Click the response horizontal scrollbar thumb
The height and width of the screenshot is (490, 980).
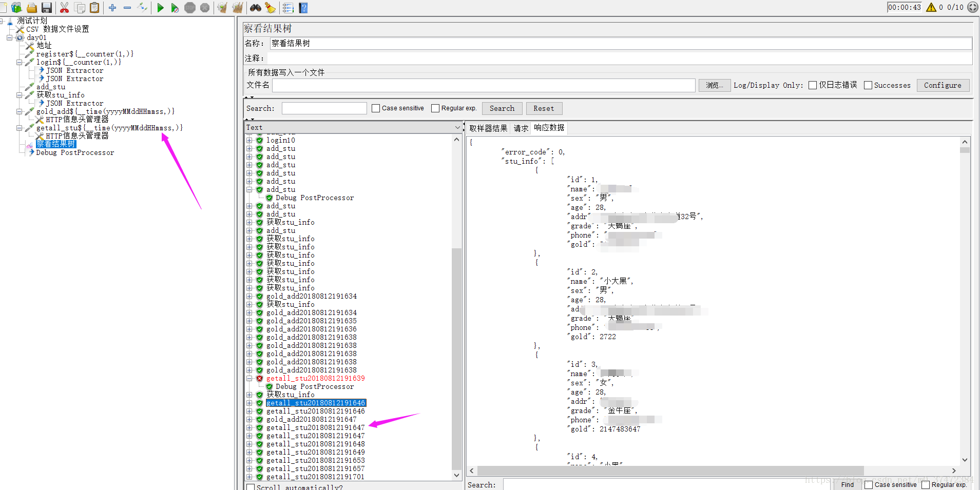(670, 471)
